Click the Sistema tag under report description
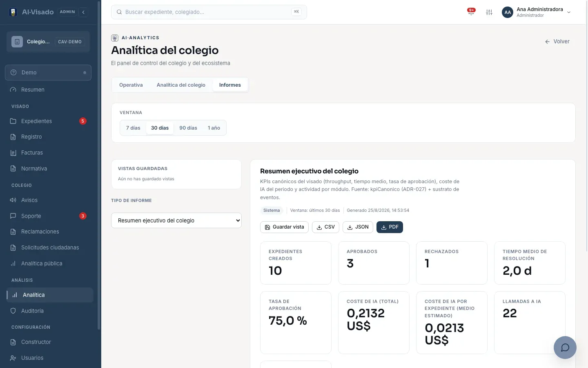588x368 pixels. click(x=272, y=211)
